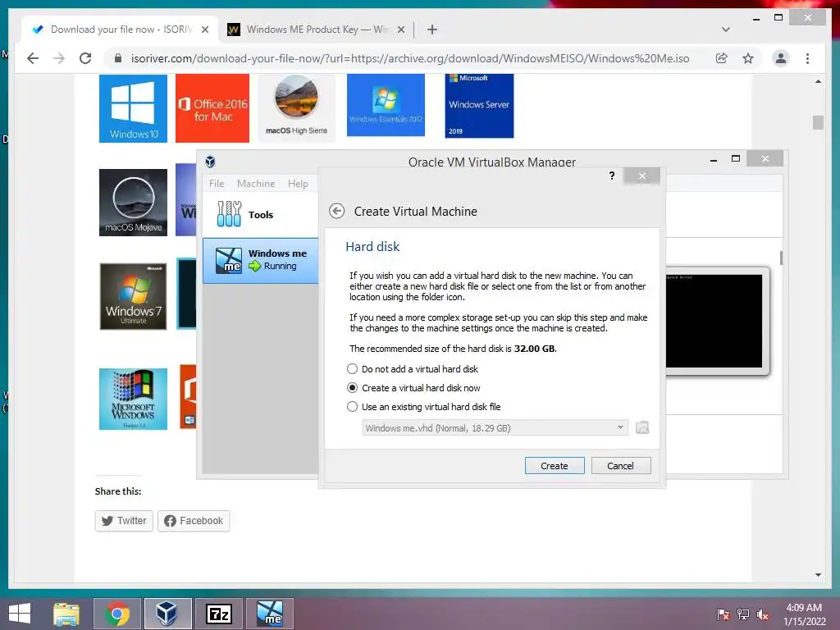Image resolution: width=840 pixels, height=630 pixels.
Task: Share the page on Facebook
Action: [x=194, y=521]
